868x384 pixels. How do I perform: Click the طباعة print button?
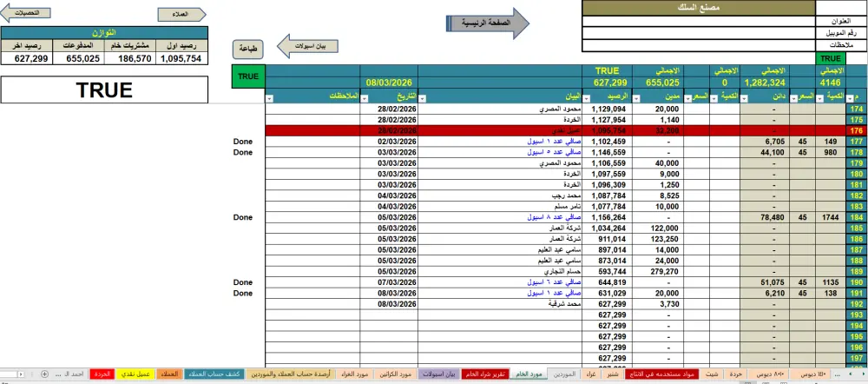pos(247,50)
